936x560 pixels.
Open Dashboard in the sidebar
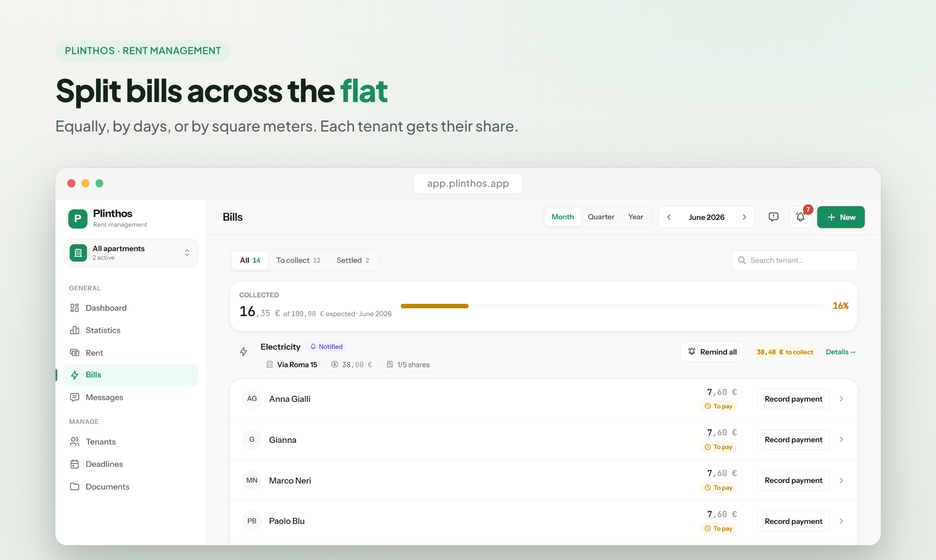(x=131, y=308)
